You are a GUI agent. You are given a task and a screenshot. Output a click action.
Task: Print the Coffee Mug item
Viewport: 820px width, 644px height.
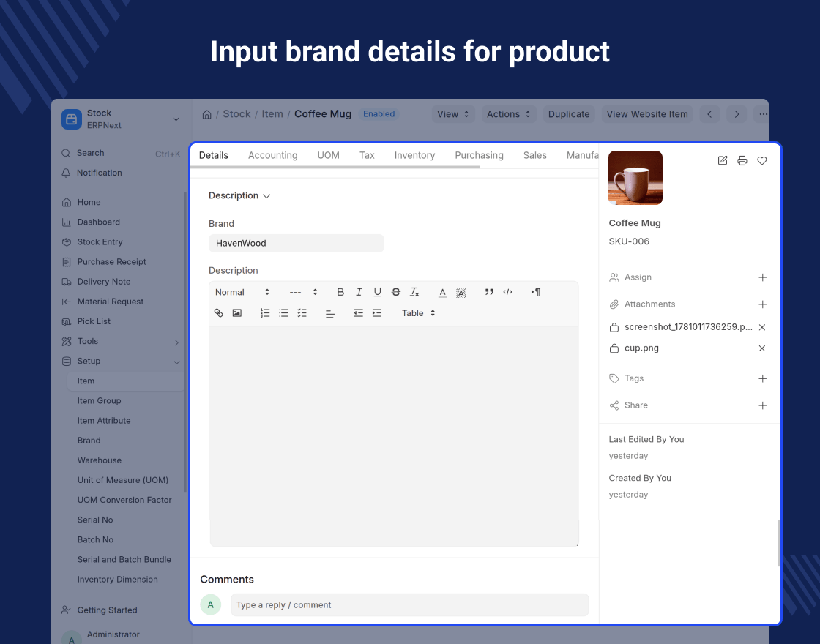tap(742, 160)
